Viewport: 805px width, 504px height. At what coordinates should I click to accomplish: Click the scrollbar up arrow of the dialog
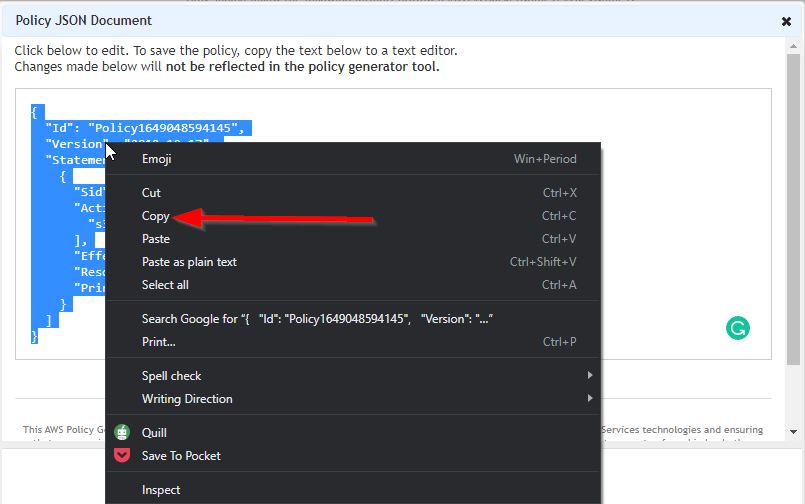tap(793, 46)
